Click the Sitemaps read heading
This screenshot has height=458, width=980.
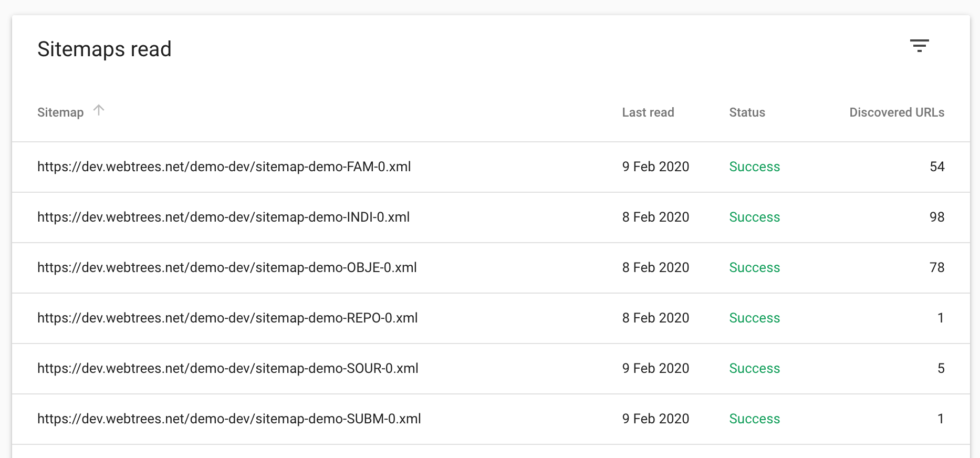coord(105,49)
